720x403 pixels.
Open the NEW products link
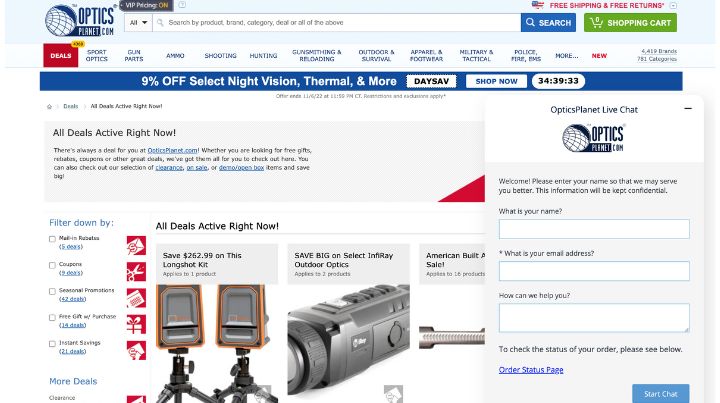point(599,56)
